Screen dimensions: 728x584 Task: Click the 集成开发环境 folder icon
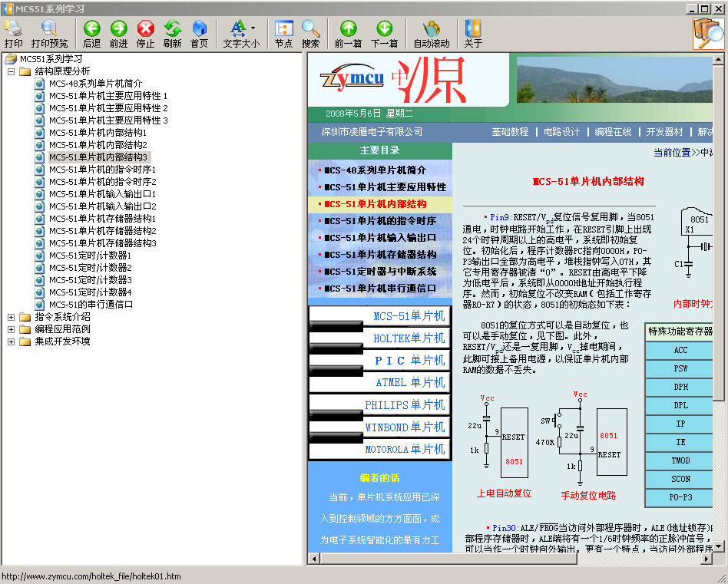coord(25,341)
